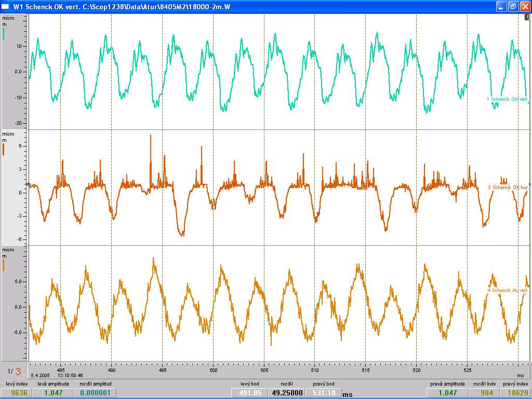Click the rozdíl field showing 49.25000
The height and width of the screenshot is (399, 532).
point(287,393)
